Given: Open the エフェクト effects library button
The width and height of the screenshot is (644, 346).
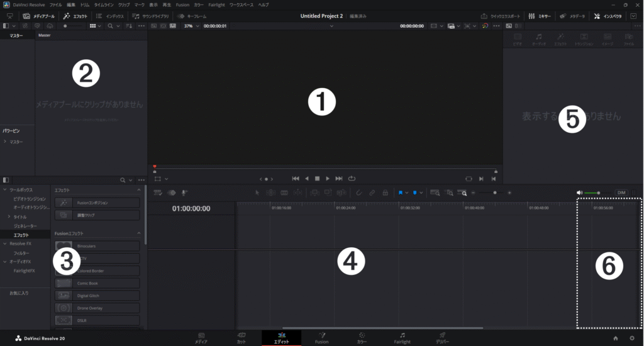Looking at the screenshot, I should [x=76, y=15].
